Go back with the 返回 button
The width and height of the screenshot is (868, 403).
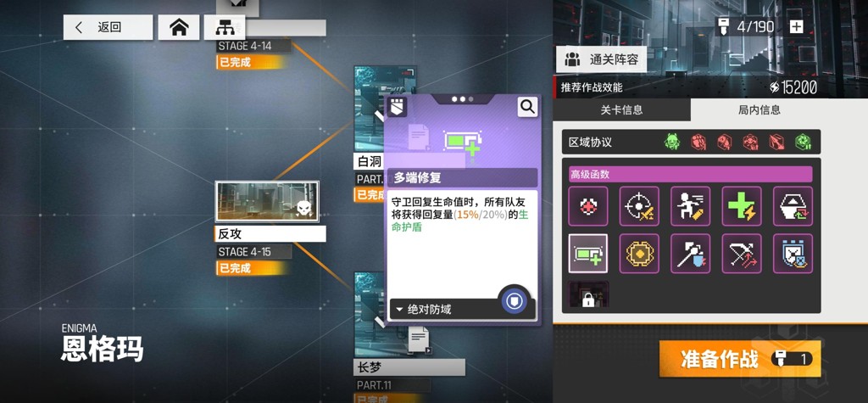pos(108,27)
